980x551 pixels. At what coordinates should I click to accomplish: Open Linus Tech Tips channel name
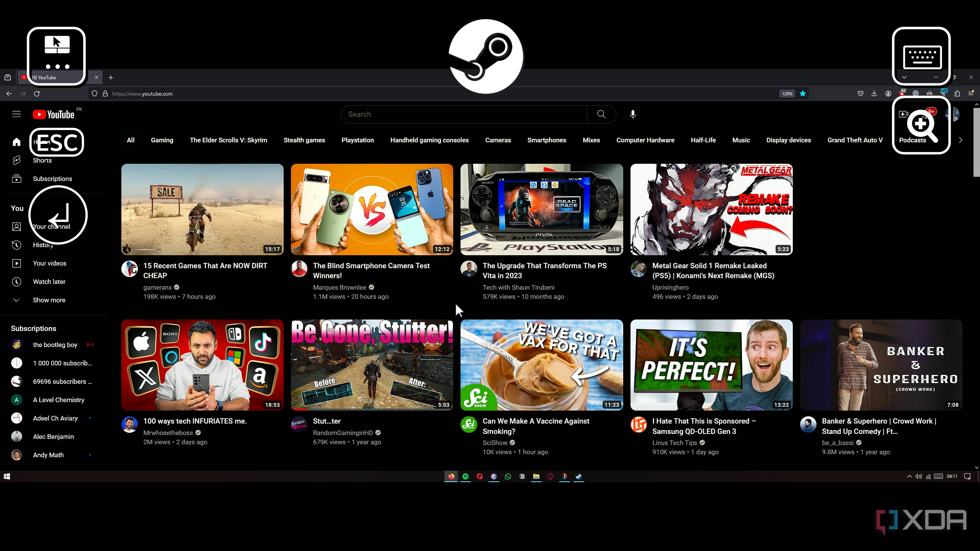point(675,443)
